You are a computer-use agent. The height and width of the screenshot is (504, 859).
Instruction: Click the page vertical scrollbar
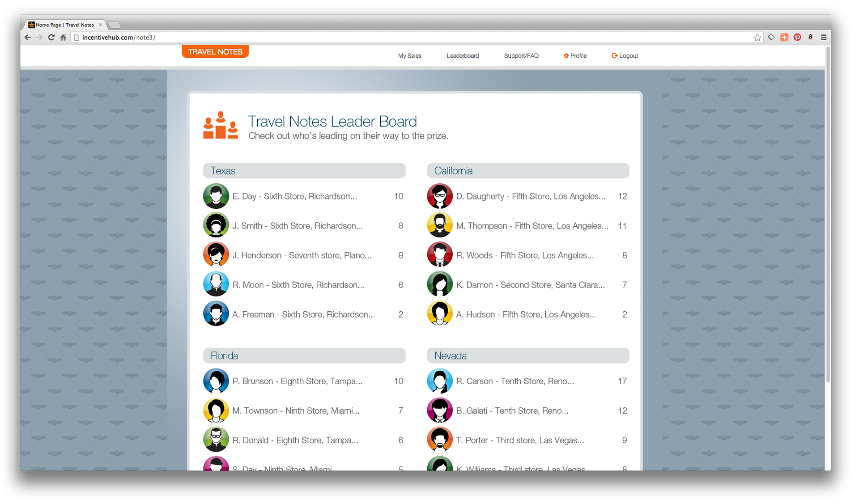coord(828,215)
